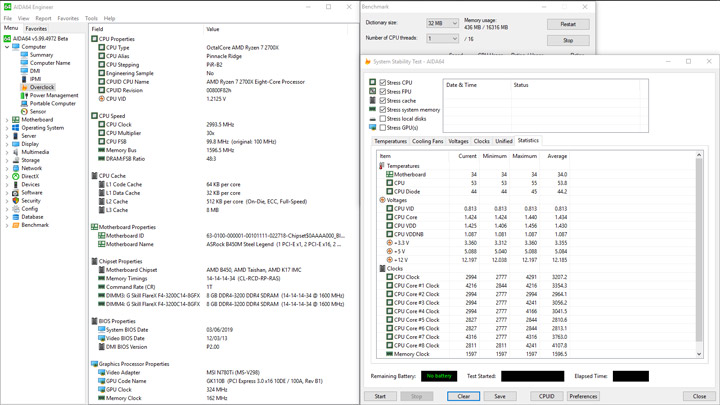Switch to the Cooling Fans tab

428,141
